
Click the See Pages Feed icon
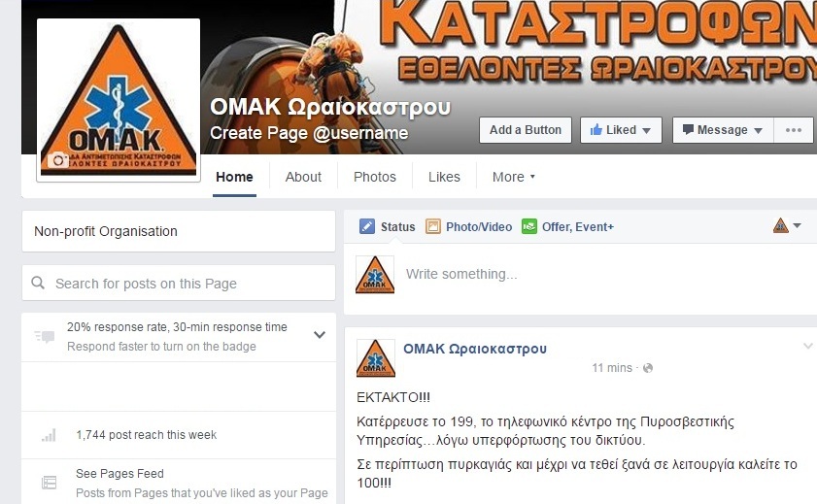pyautogui.click(x=49, y=483)
